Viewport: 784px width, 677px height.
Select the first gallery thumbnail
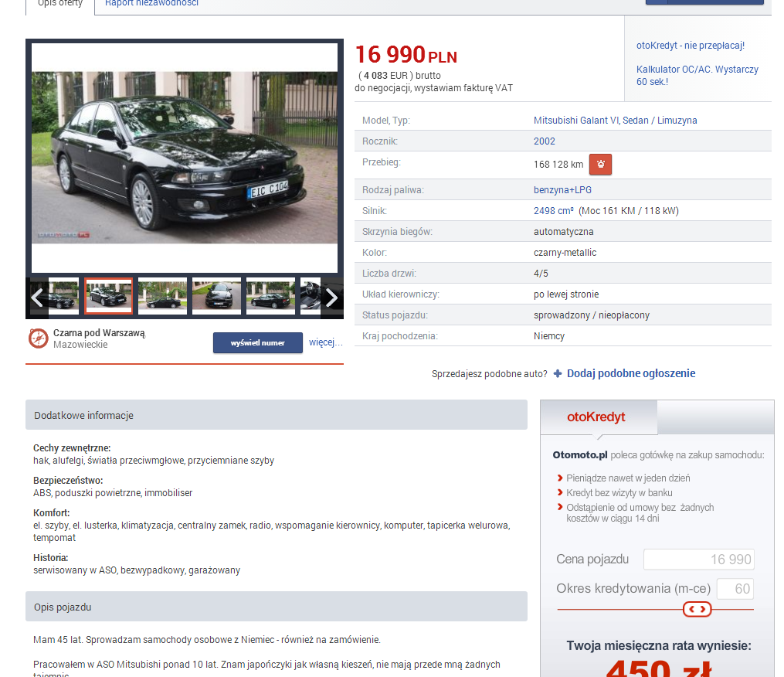(x=63, y=296)
